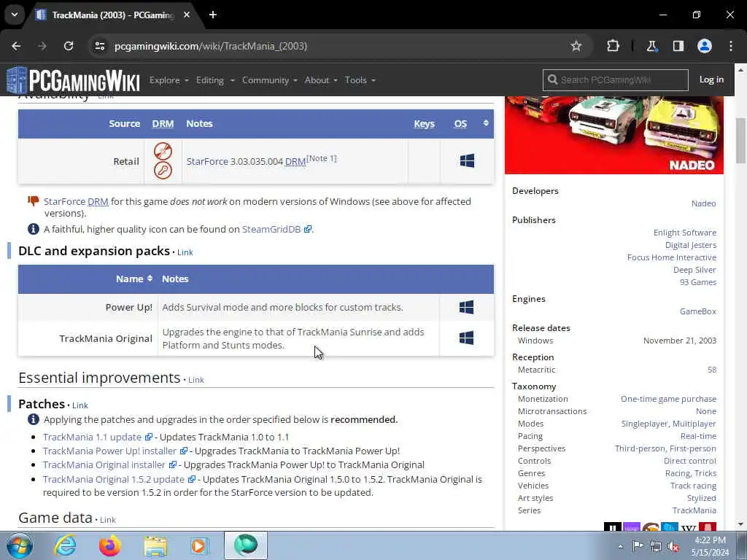Expand the Tools menu
This screenshot has height=560, width=747.
tap(360, 80)
